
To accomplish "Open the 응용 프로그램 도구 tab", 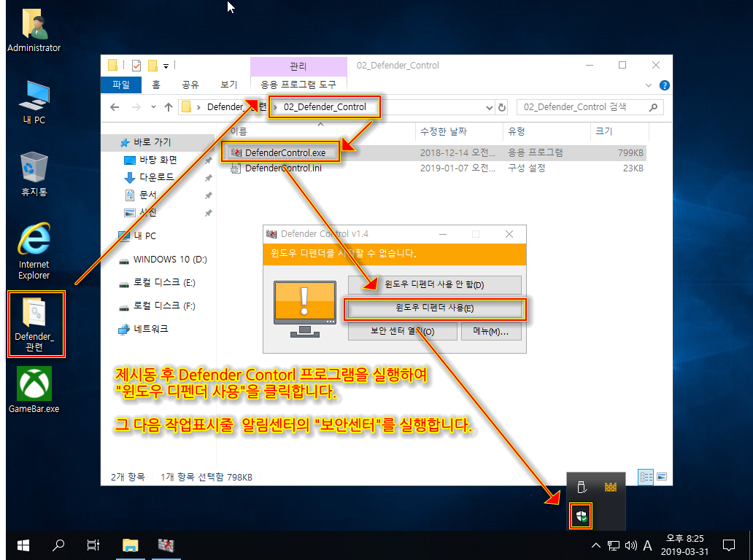I will (x=298, y=85).
